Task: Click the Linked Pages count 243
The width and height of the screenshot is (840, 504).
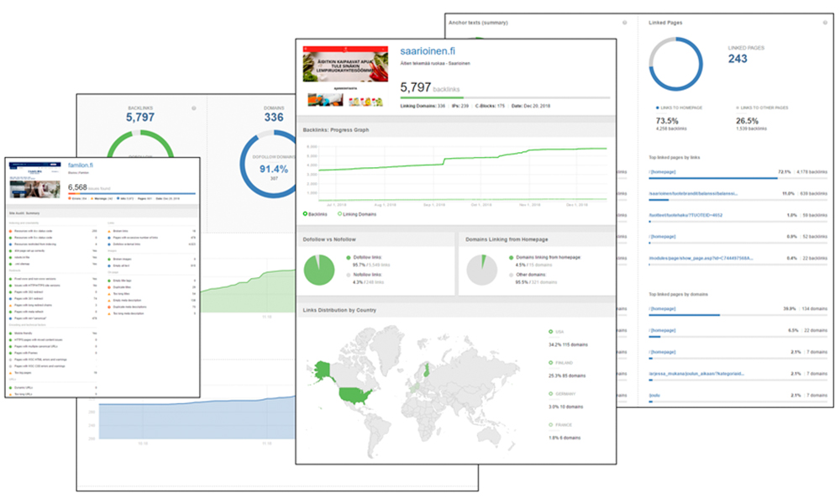Action: coord(738,59)
